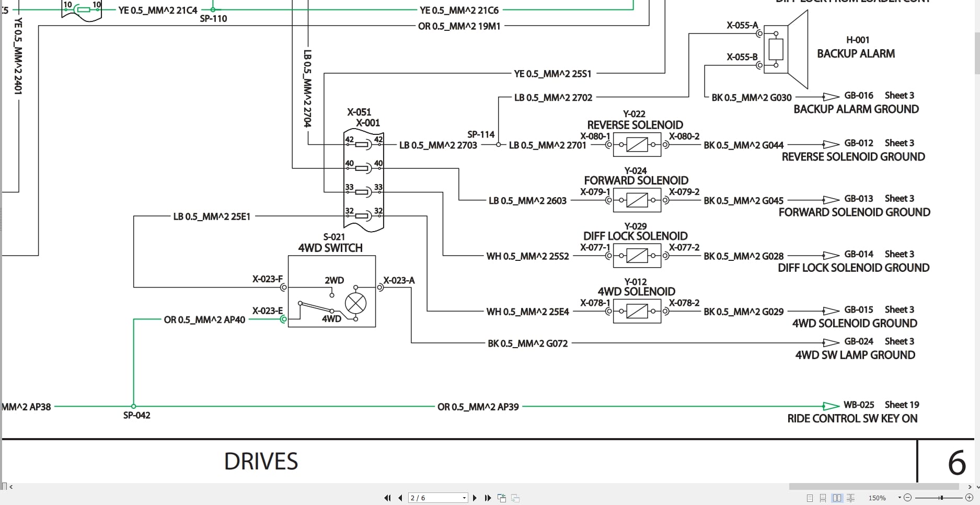Select single page view mode
980x505 pixels.
(810, 498)
